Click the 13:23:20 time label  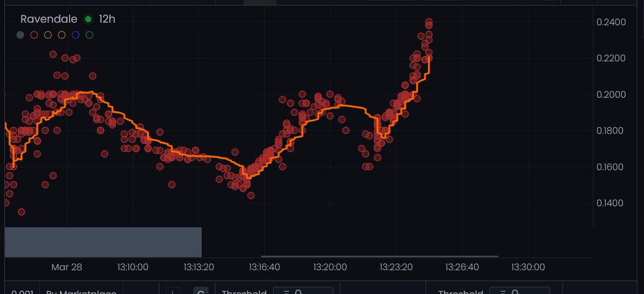pos(396,267)
